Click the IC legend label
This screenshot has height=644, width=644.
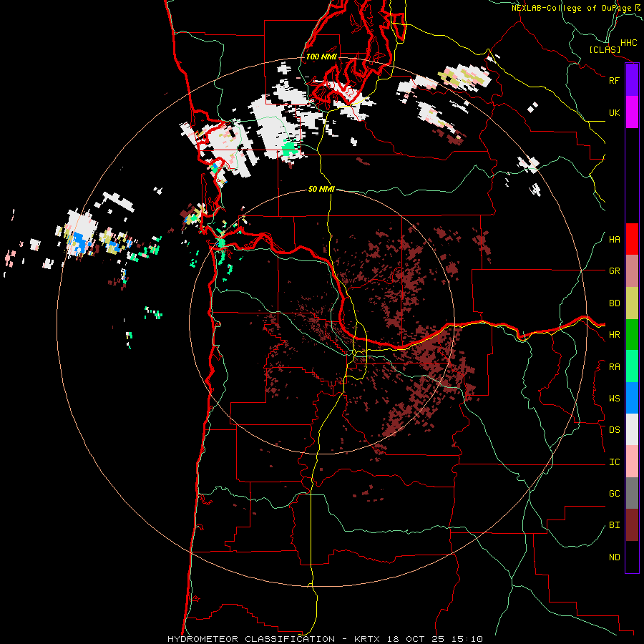pos(614,462)
